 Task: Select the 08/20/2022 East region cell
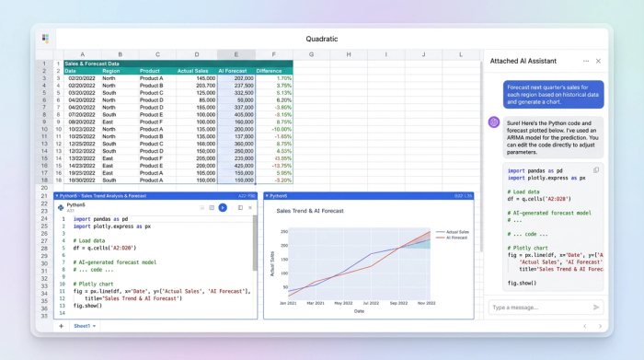[x=120, y=122]
